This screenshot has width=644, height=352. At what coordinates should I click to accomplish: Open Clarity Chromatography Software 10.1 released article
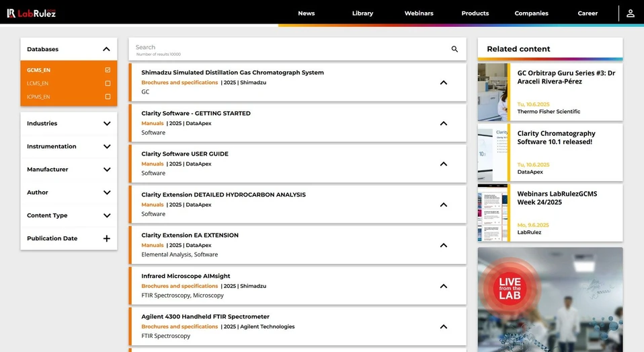coord(556,137)
